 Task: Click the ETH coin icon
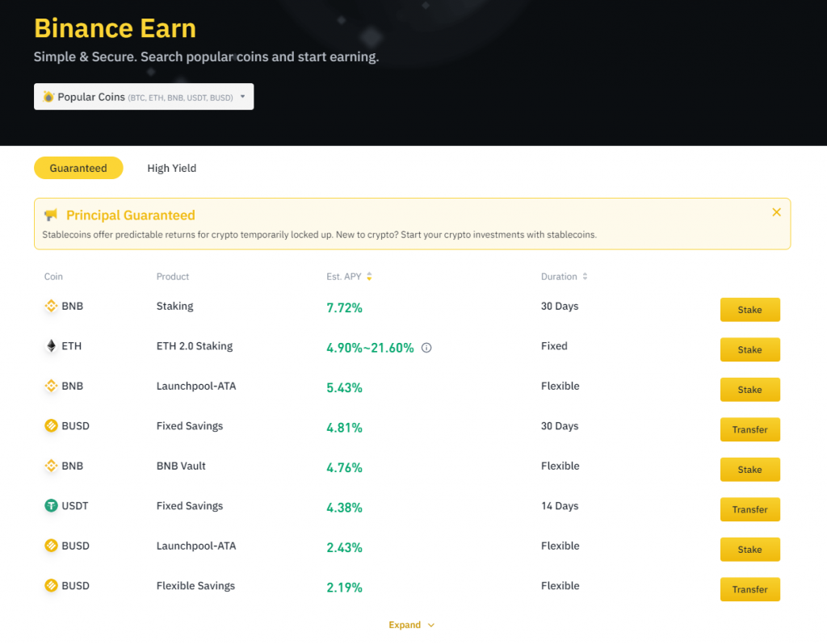click(x=52, y=346)
